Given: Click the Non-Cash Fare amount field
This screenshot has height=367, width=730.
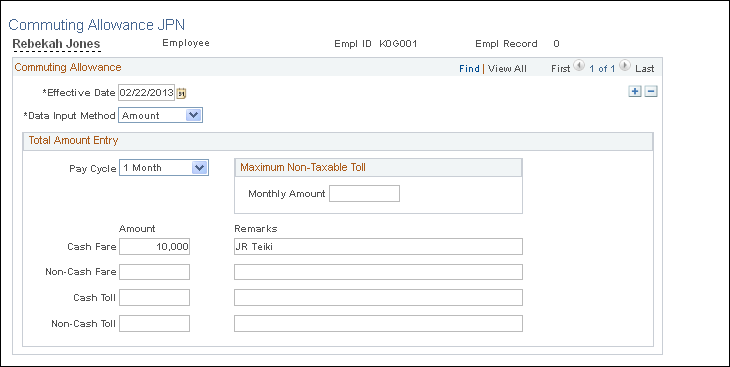Looking at the screenshot, I should [x=155, y=272].
